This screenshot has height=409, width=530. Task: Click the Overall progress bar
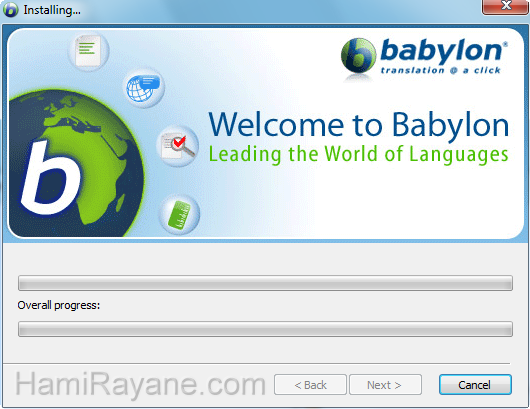(265, 329)
